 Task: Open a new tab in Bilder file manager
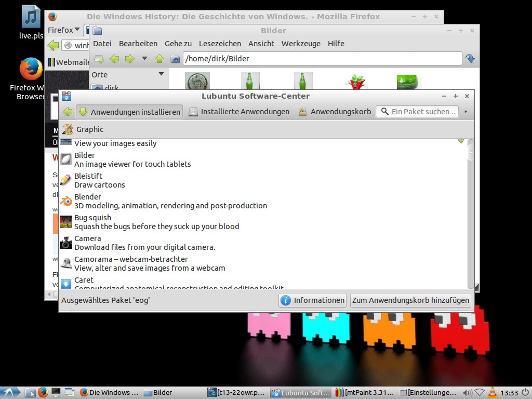click(99, 59)
